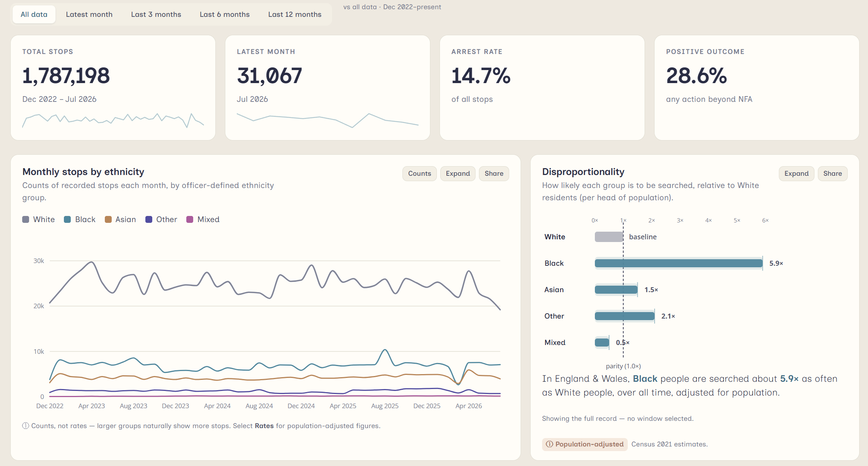Click 'Showing the full record' note
868x466 pixels.
[x=617, y=419]
